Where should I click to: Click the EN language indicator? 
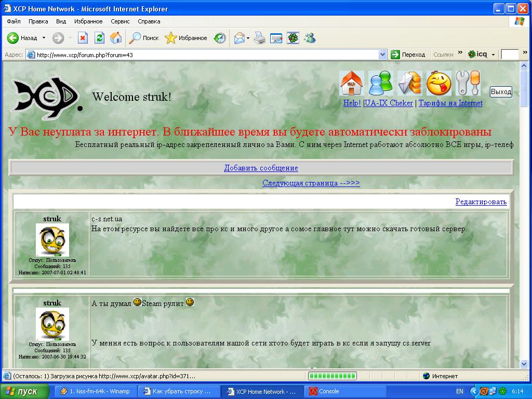(460, 391)
